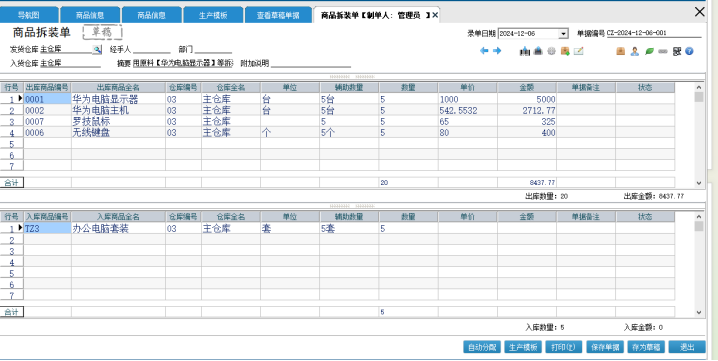This screenshot has height=361, width=718.
Task: Click the green leaf icon
Action: point(649,51)
